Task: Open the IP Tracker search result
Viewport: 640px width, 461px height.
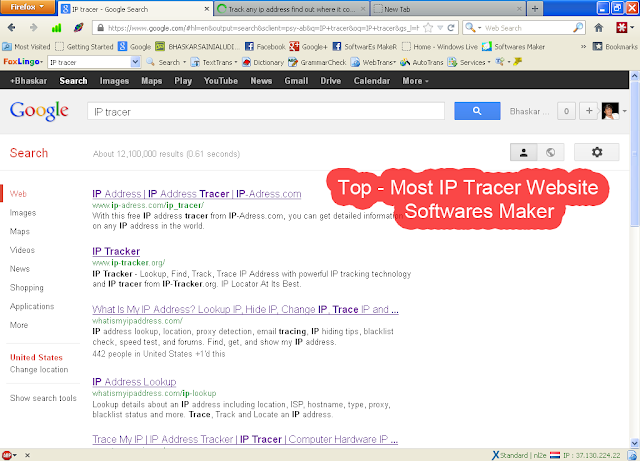Action: 116,251
